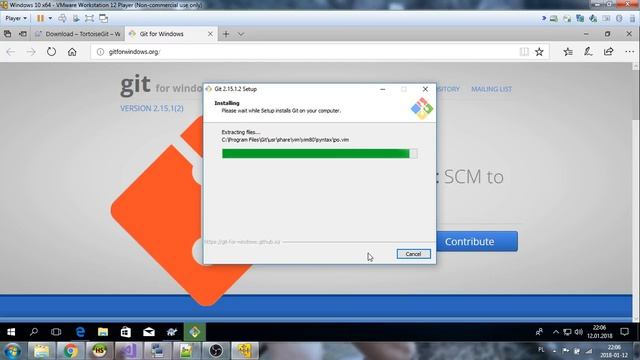Open MAILING LIST page link

click(491, 89)
